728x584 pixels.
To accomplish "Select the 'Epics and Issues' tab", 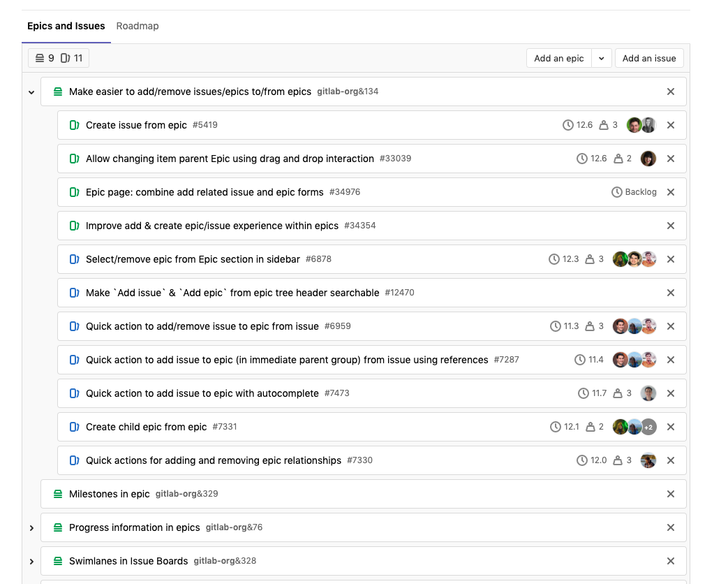I will tap(66, 26).
